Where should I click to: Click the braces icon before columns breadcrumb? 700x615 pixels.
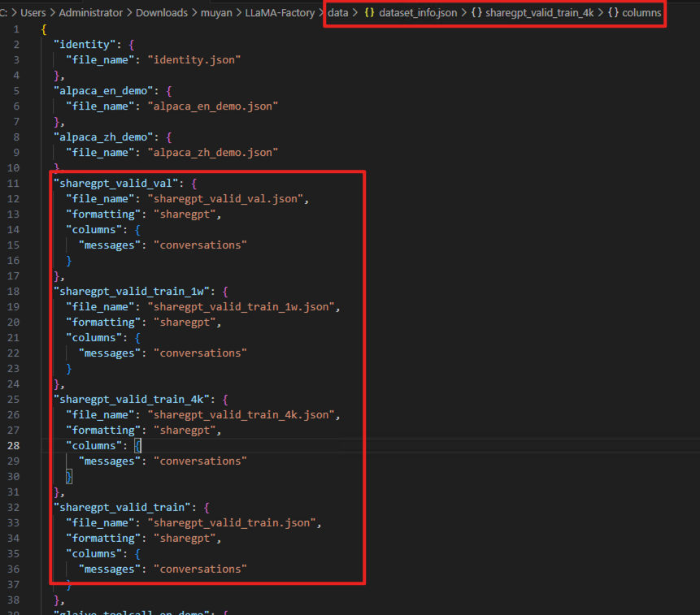[613, 13]
